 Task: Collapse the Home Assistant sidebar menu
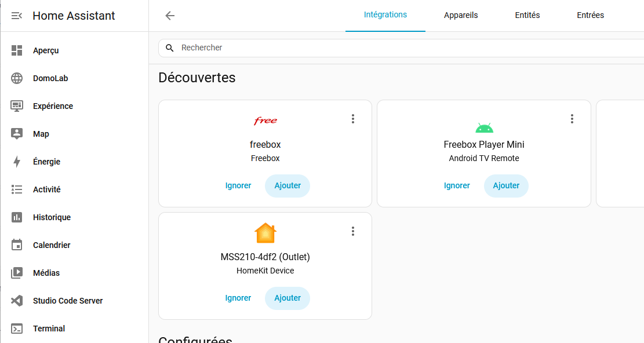17,16
